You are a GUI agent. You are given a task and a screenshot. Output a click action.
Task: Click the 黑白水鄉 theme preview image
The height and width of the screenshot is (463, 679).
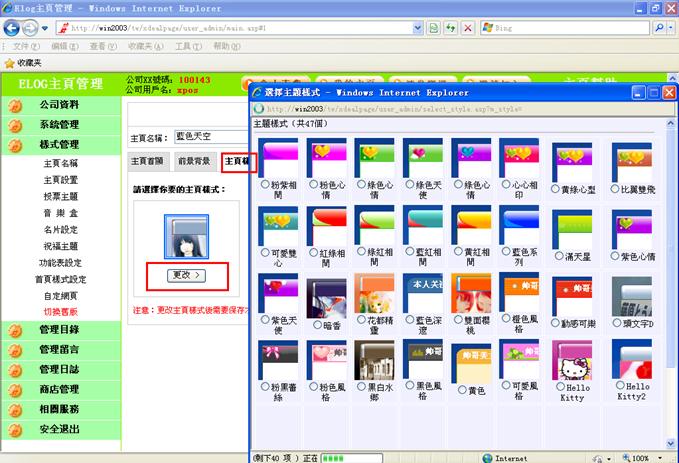point(374,360)
